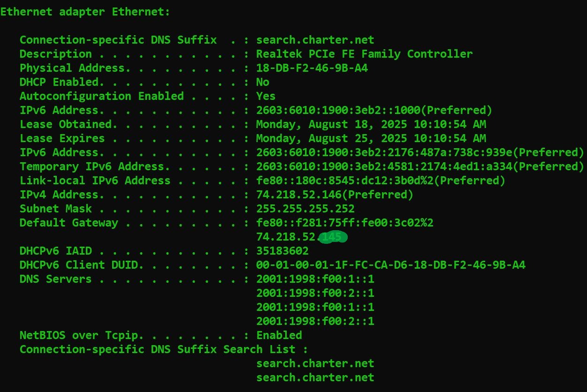Click the NetBIOS over Tcpip "Enabled" value

click(279, 335)
